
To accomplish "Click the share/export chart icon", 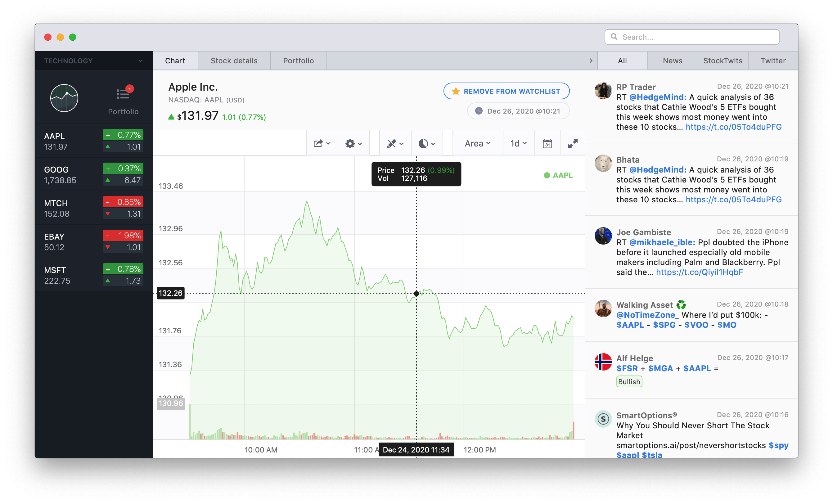I will (x=321, y=143).
